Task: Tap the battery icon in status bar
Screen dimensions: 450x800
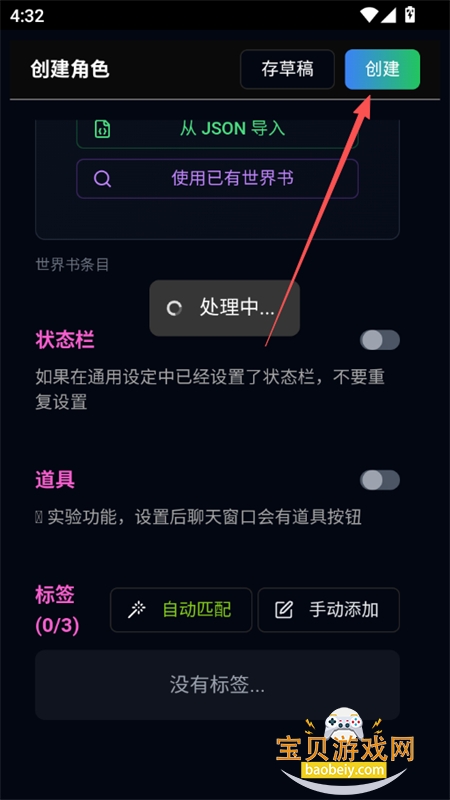Action: tap(409, 15)
